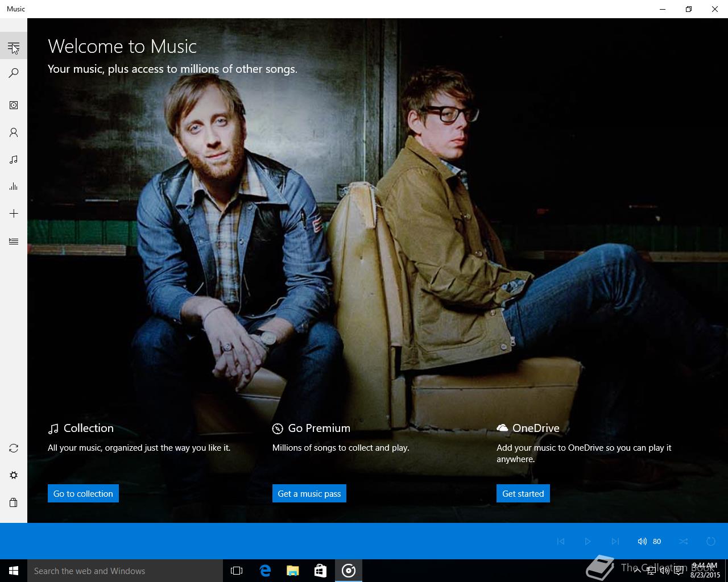The width and height of the screenshot is (728, 582).
Task: Click the OneDrive heading
Action: tap(528, 428)
